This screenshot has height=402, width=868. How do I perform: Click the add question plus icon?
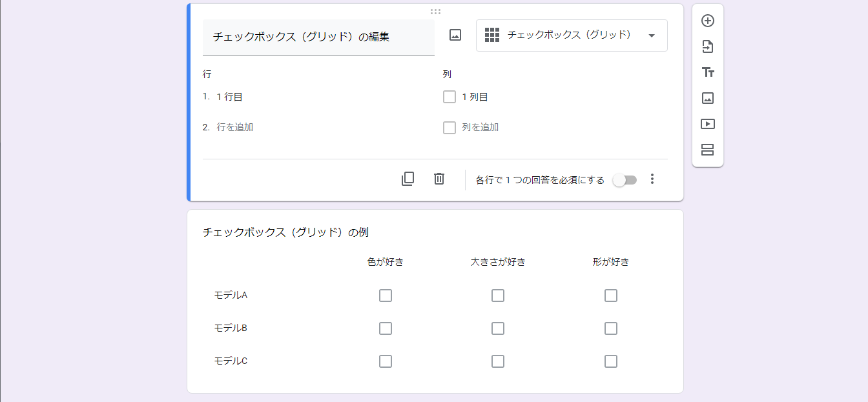tap(708, 21)
